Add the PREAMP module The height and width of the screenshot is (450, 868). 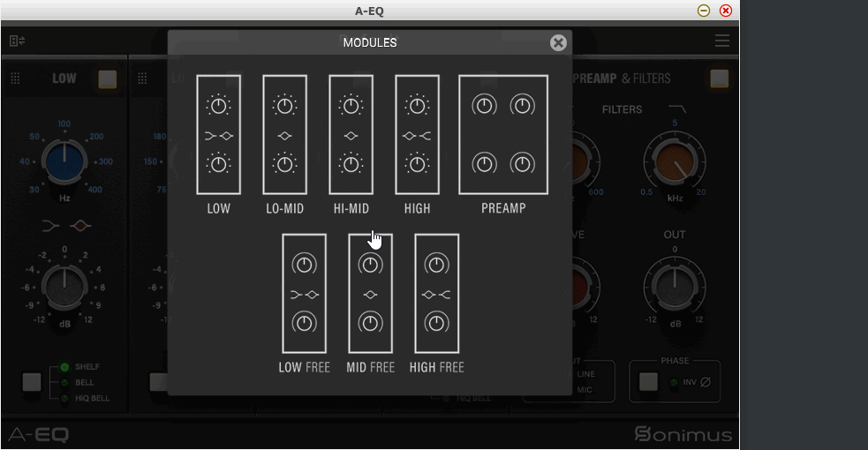(503, 135)
